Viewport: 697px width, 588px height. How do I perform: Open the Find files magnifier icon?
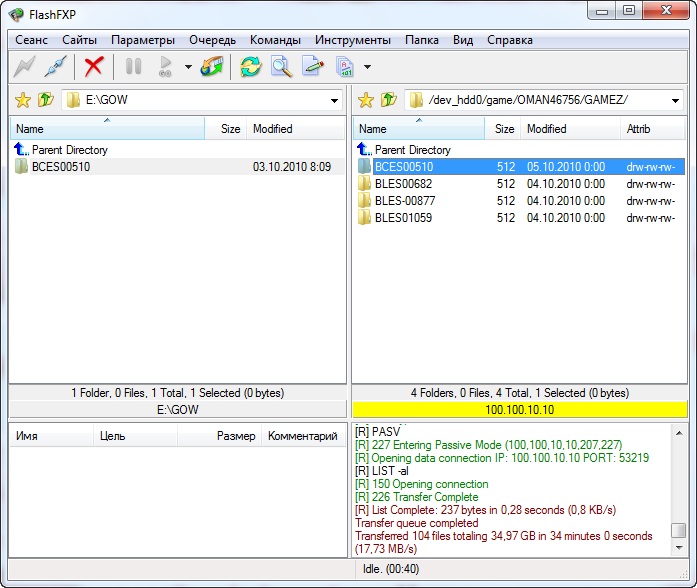coord(282,67)
